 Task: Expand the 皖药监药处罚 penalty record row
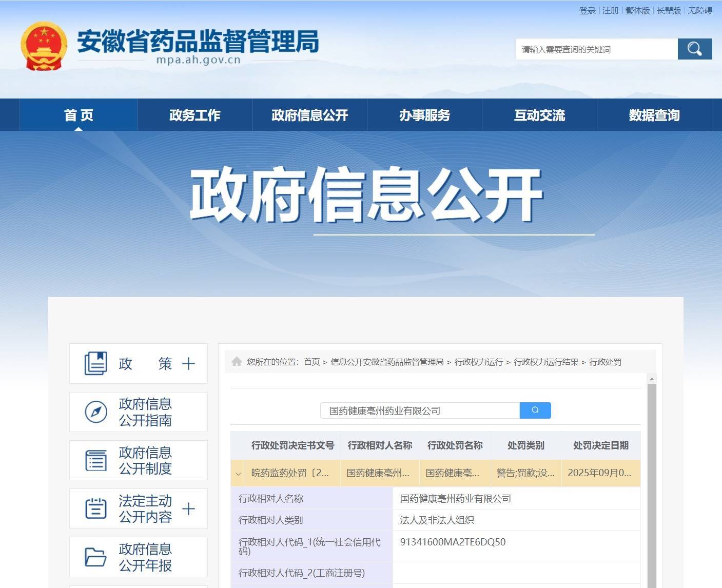238,474
